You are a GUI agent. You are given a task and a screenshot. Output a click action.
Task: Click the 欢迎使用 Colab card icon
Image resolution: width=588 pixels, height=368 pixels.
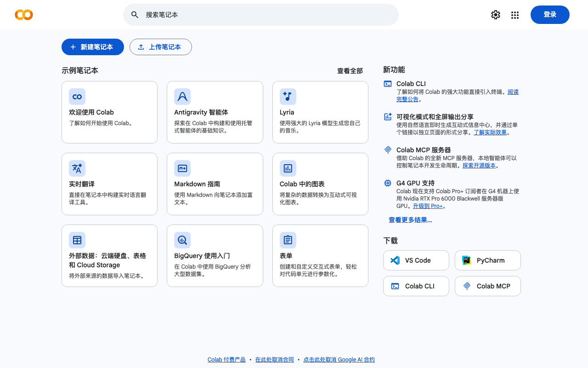tap(77, 97)
